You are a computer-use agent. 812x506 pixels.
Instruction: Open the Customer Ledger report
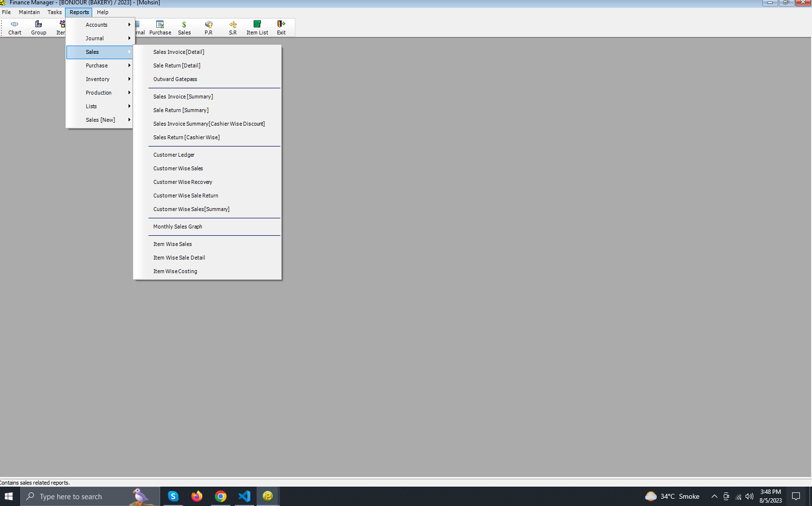[x=174, y=155]
